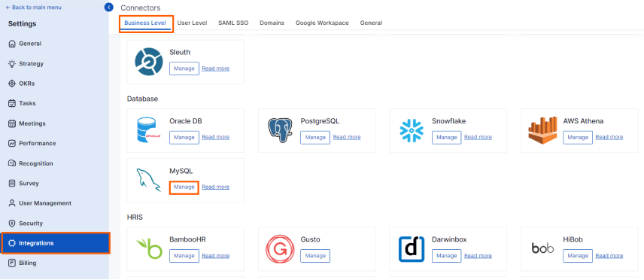
Task: Open Read more for Snowflake
Action: click(x=478, y=137)
